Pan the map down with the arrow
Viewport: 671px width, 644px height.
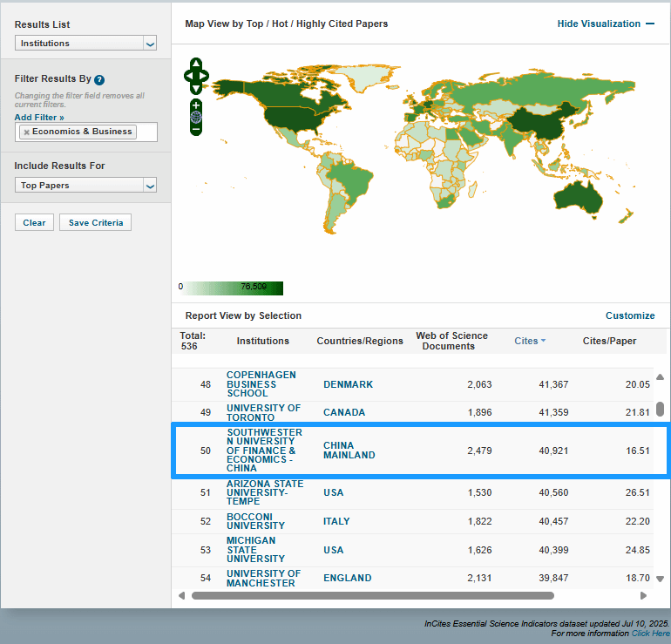click(196, 88)
